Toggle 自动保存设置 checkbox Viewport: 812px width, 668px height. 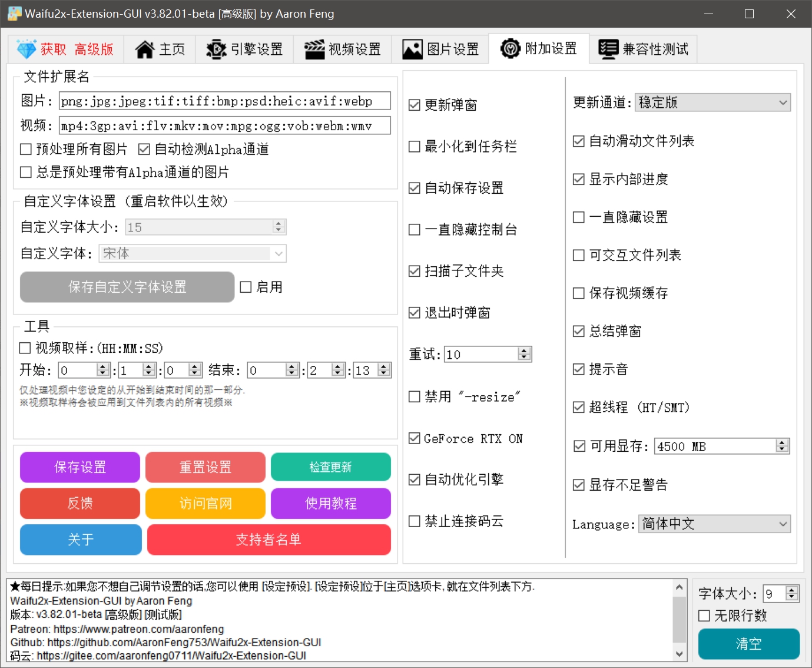coord(456,189)
